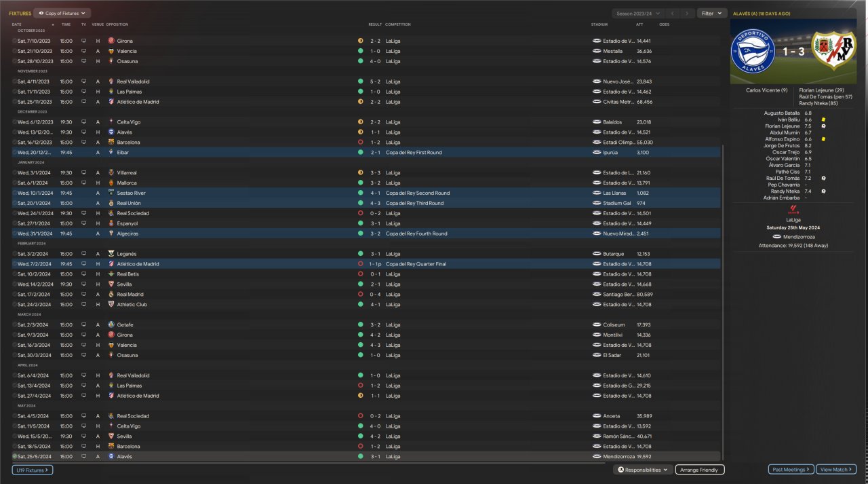Click the Deportivo Alavés crest in match panel
The image size is (868, 484).
753,52
